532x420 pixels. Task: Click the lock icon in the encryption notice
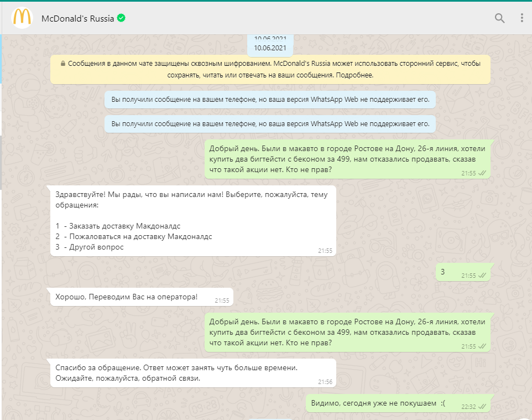coord(63,64)
